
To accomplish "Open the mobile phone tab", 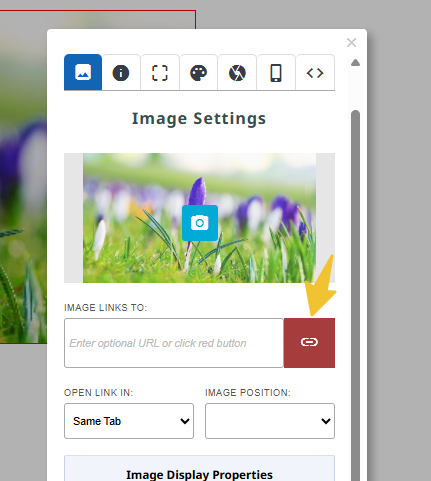I will 276,73.
